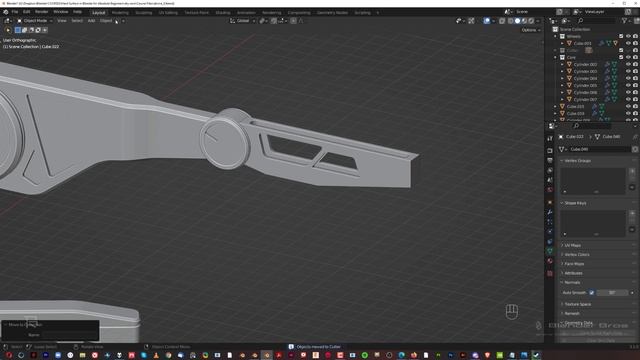Collapse the Shape Keys panel

576,203
